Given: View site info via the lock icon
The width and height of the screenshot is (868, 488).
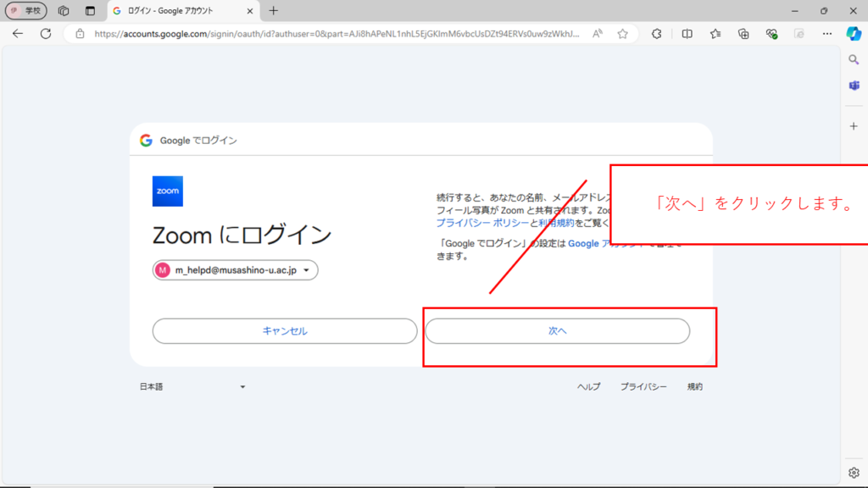Looking at the screenshot, I should coord(81,34).
